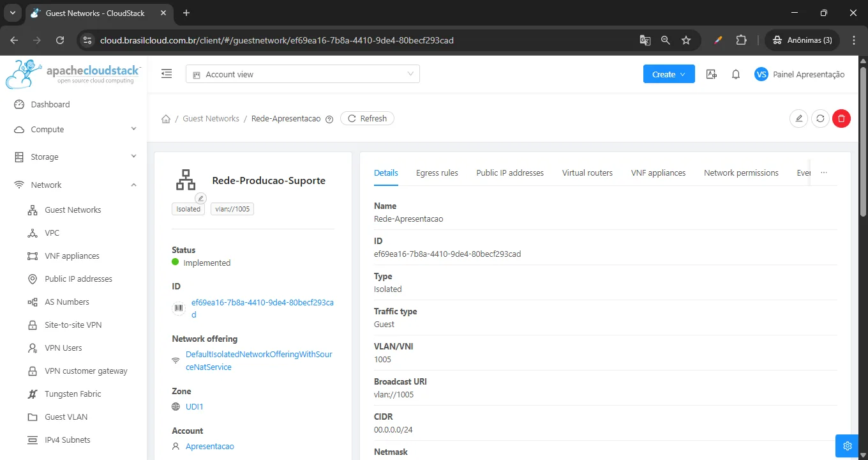
Task: Collapse the sidebar menu toggle icon
Action: click(x=167, y=74)
